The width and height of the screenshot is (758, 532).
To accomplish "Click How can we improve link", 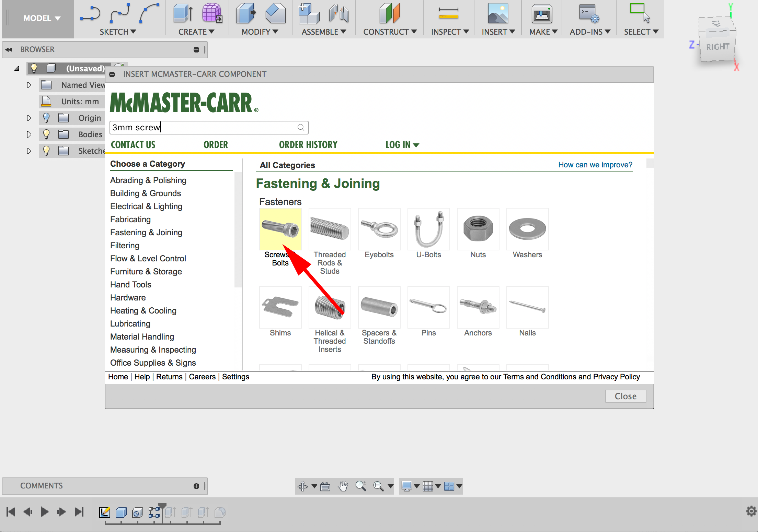I will pyautogui.click(x=595, y=165).
